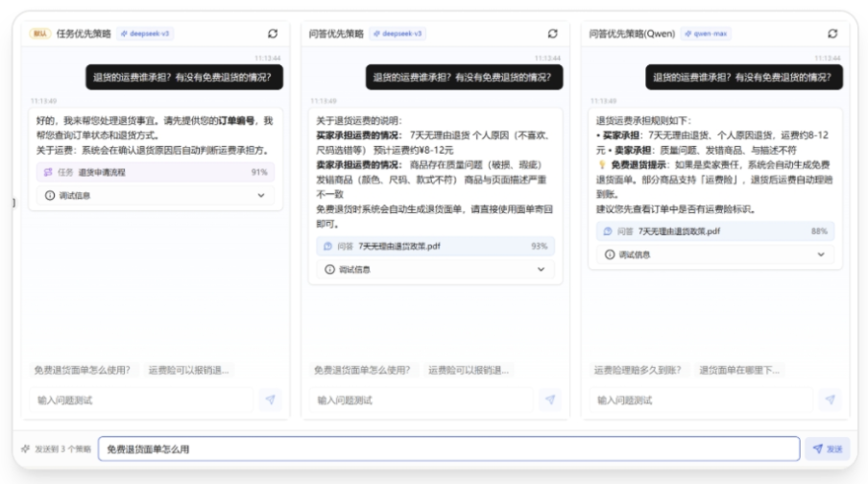Screen dimensions: 868x484
Task: Click send arrow in Qwen panel
Action: (x=830, y=399)
